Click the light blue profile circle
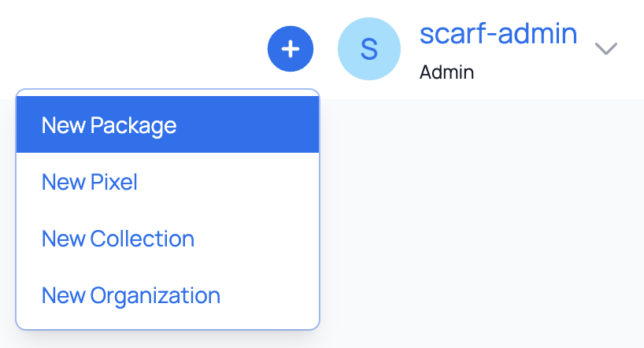The width and height of the screenshot is (644, 348). (x=368, y=49)
